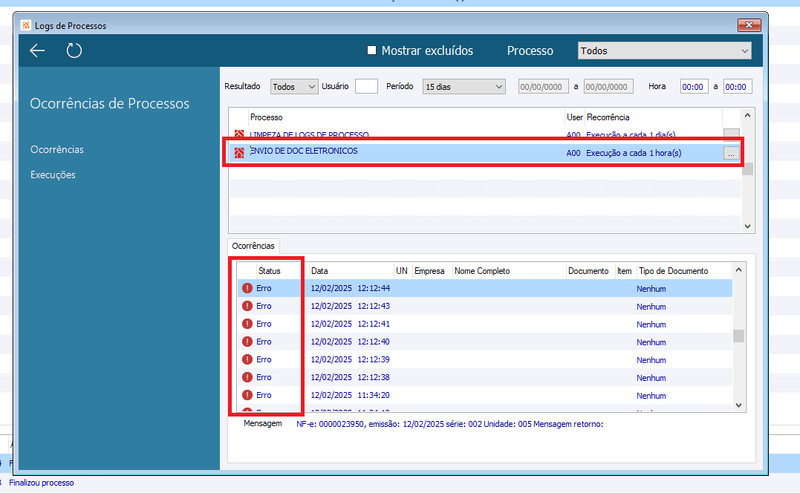This screenshot has height=493, width=800.
Task: Click the Status column header
Action: pos(271,271)
